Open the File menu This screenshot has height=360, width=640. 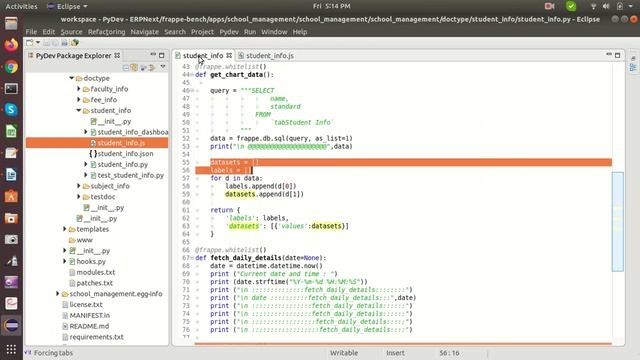pos(31,32)
